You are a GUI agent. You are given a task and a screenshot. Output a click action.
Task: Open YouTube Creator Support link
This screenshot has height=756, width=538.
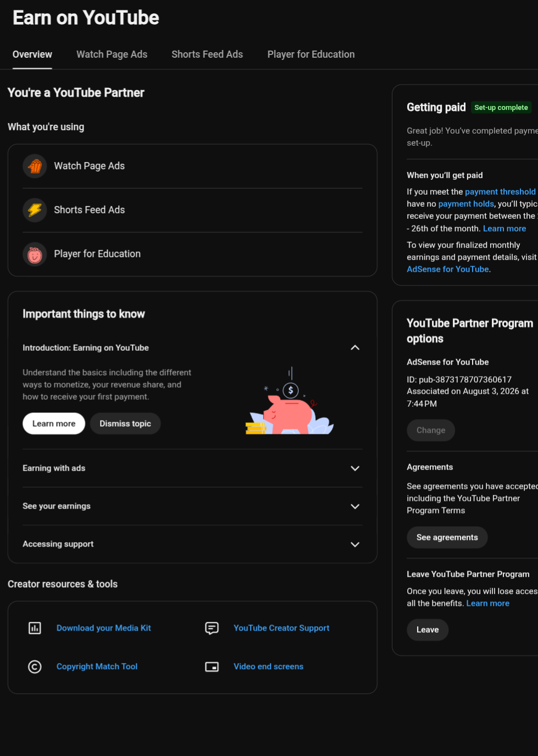tap(281, 628)
